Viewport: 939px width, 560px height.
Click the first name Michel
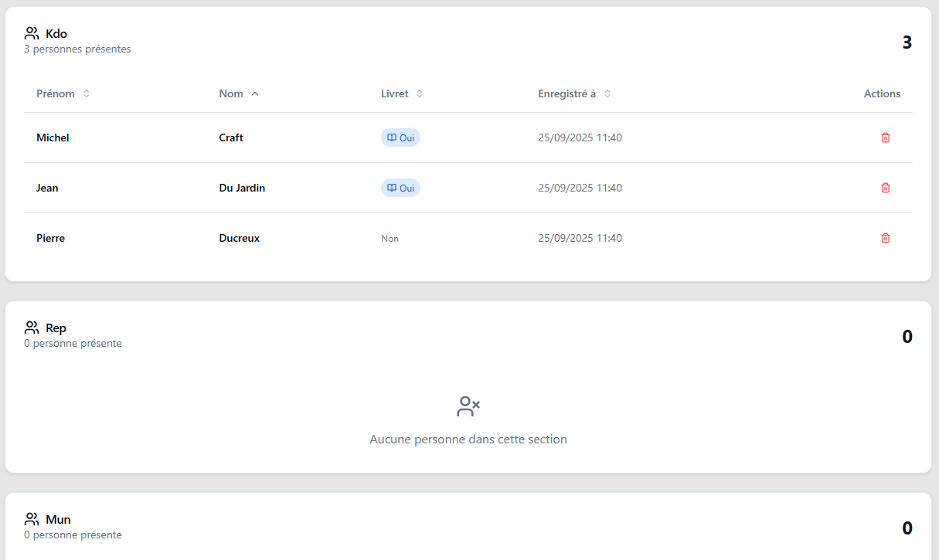click(53, 137)
